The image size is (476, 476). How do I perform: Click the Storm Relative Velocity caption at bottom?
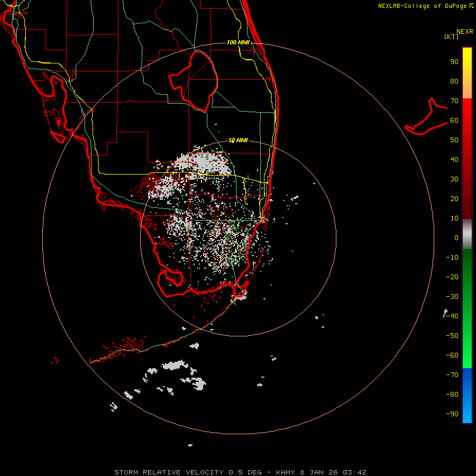pyautogui.click(x=240, y=472)
